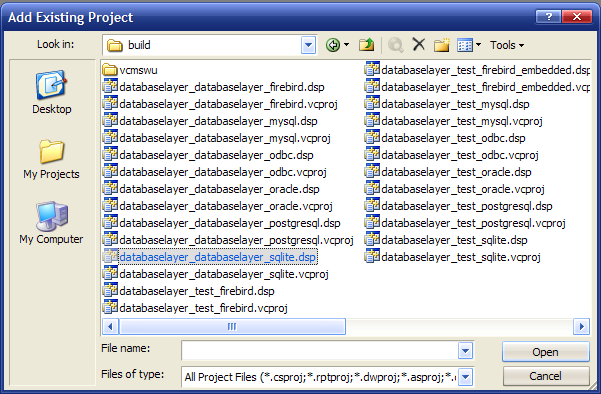Click the Open button

pos(545,352)
